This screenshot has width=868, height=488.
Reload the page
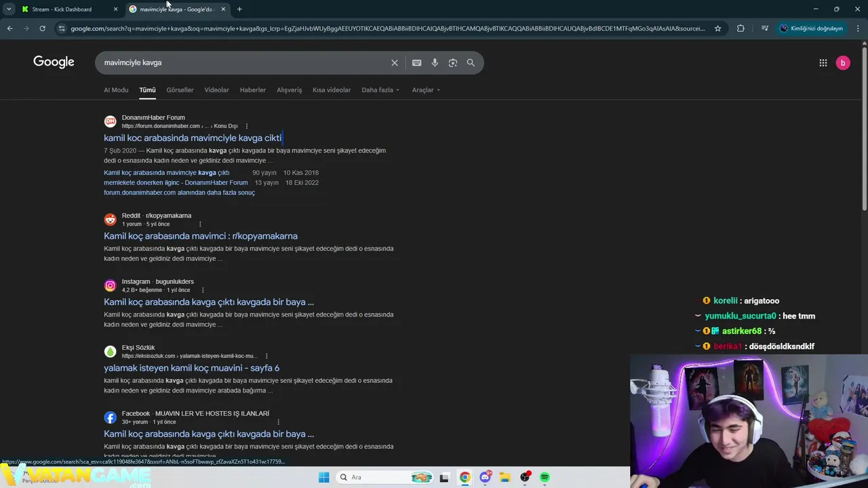click(x=42, y=28)
